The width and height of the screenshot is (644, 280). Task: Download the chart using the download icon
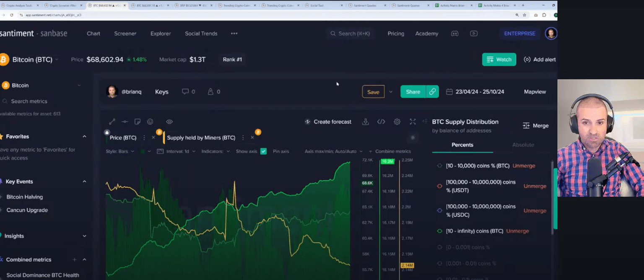[366, 122]
